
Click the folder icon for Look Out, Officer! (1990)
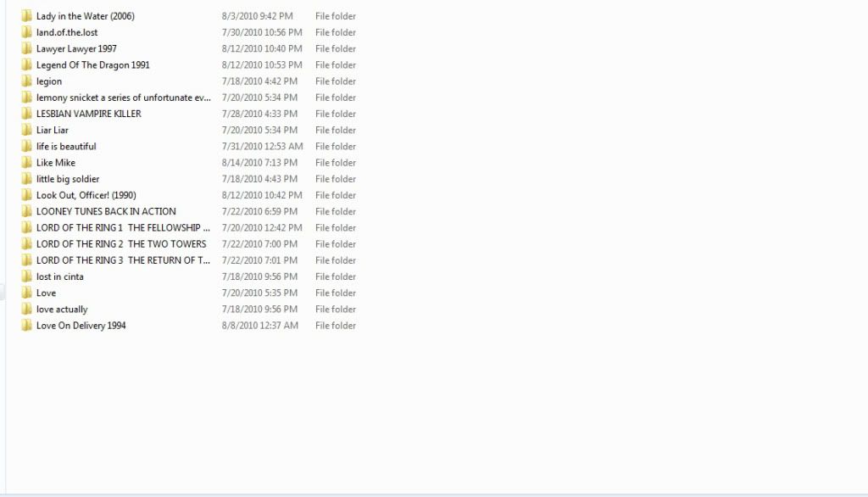pyautogui.click(x=26, y=195)
